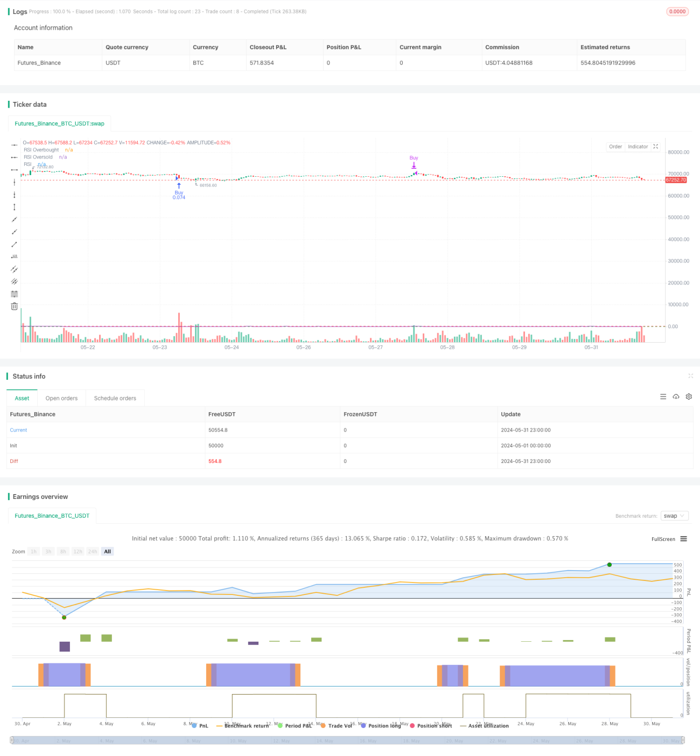Toggle the Trade Vol legend series
Image resolution: width=700 pixels, height=756 pixels.
(336, 726)
